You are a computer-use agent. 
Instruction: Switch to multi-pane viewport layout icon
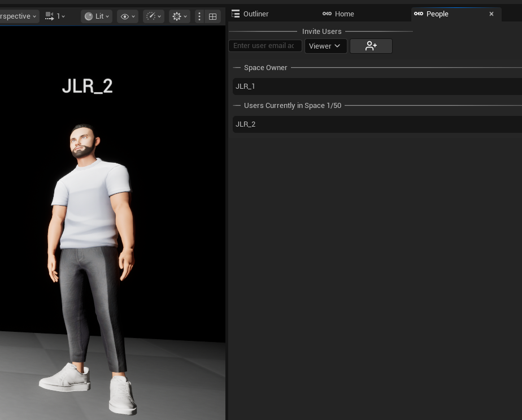tap(213, 16)
